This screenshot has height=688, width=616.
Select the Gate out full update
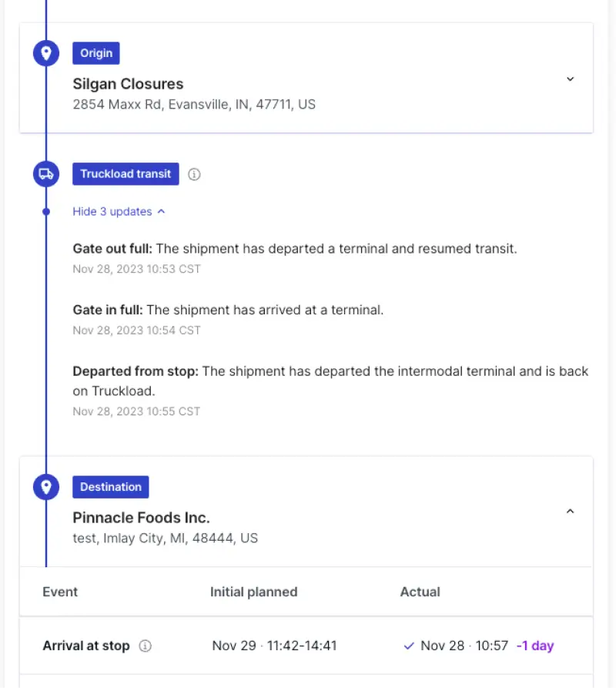point(112,249)
